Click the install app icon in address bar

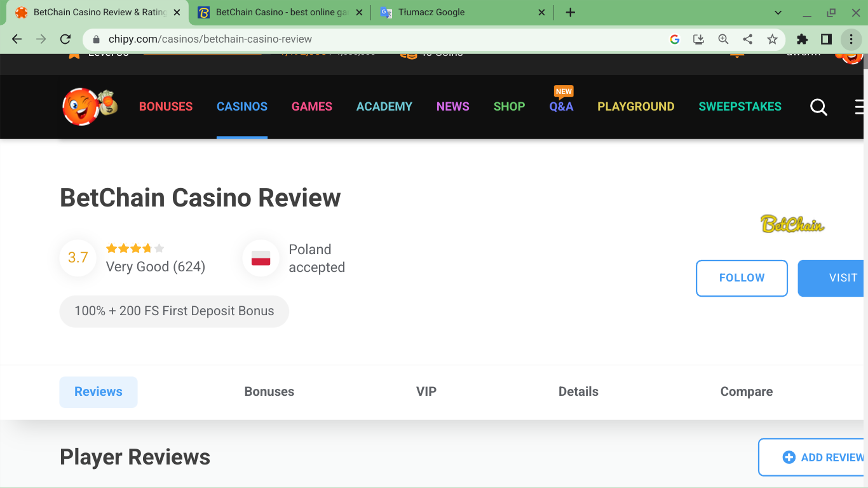click(698, 39)
